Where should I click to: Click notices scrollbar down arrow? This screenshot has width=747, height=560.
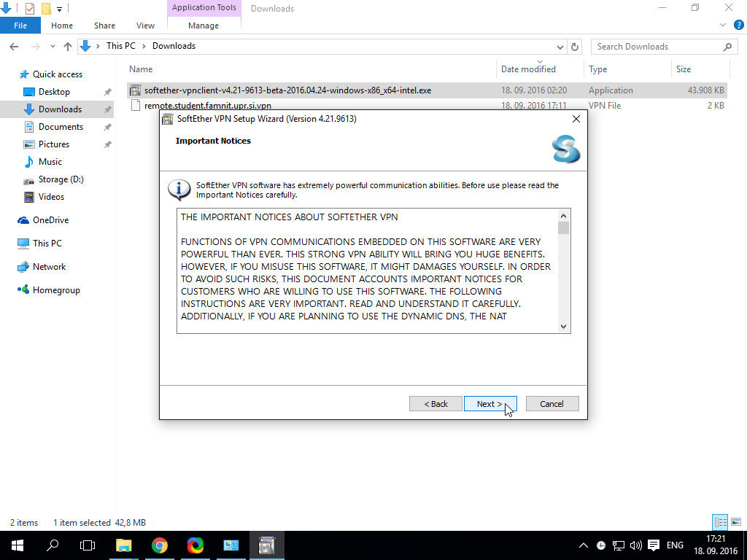pos(564,326)
